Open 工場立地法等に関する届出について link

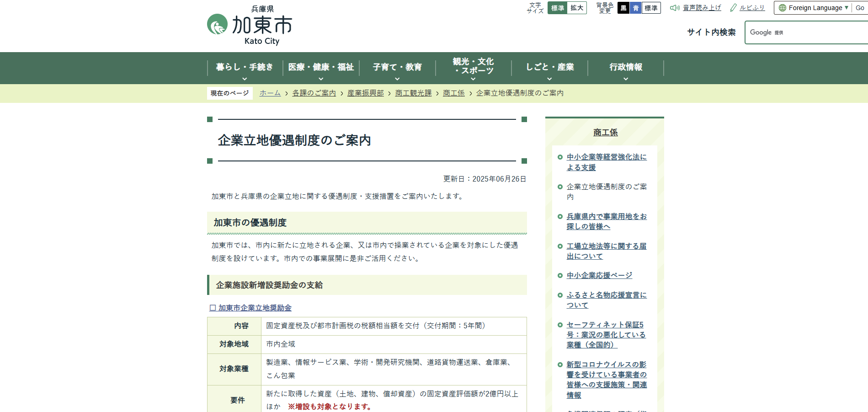(607, 251)
